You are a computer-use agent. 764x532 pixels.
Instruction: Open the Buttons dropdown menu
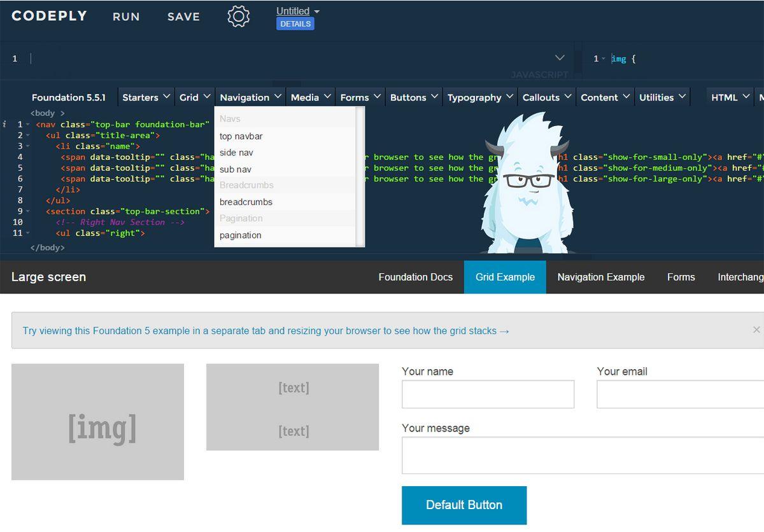(414, 97)
